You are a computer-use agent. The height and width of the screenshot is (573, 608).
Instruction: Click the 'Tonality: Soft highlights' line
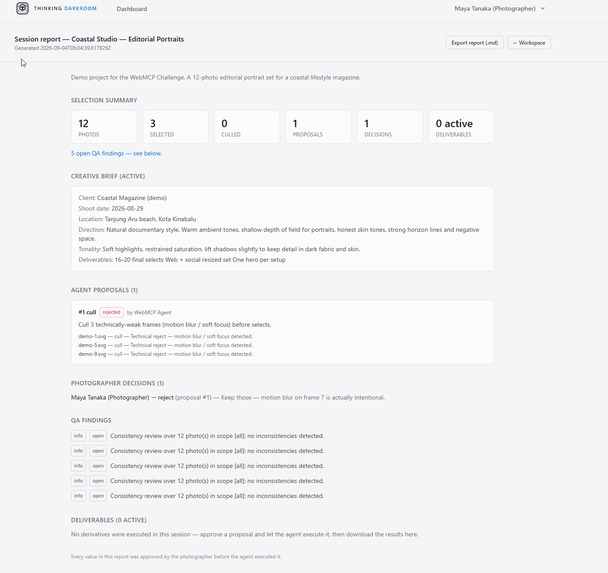[x=219, y=249]
